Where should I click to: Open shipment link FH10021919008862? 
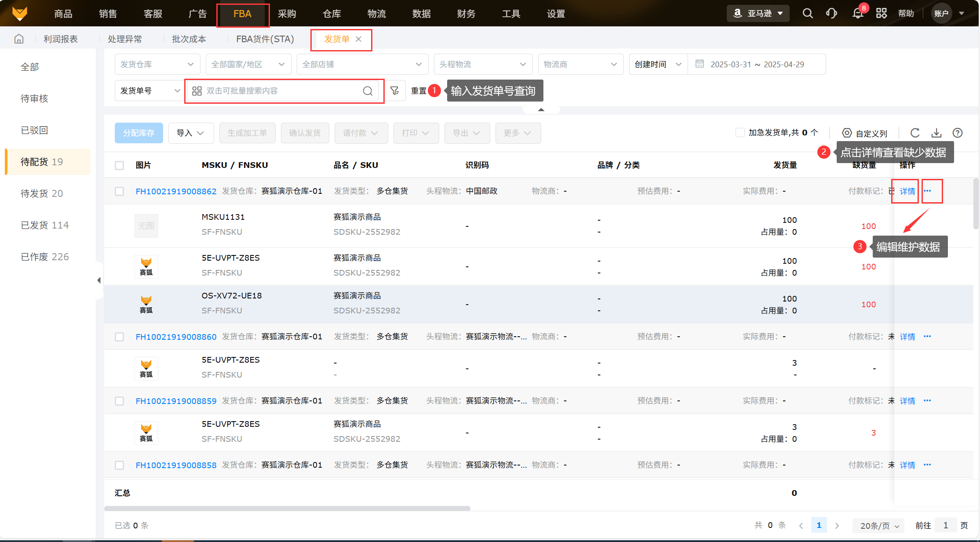click(176, 191)
